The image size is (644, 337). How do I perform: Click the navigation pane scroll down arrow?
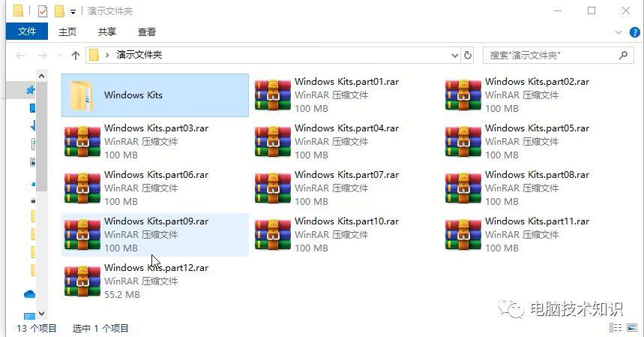click(41, 314)
